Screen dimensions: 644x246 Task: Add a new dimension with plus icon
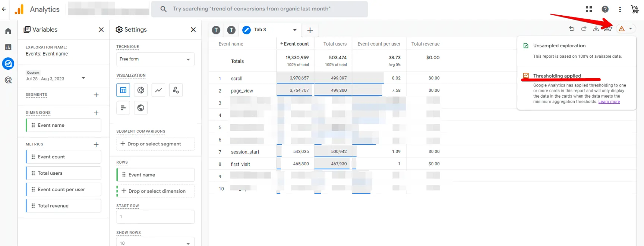coord(96,113)
